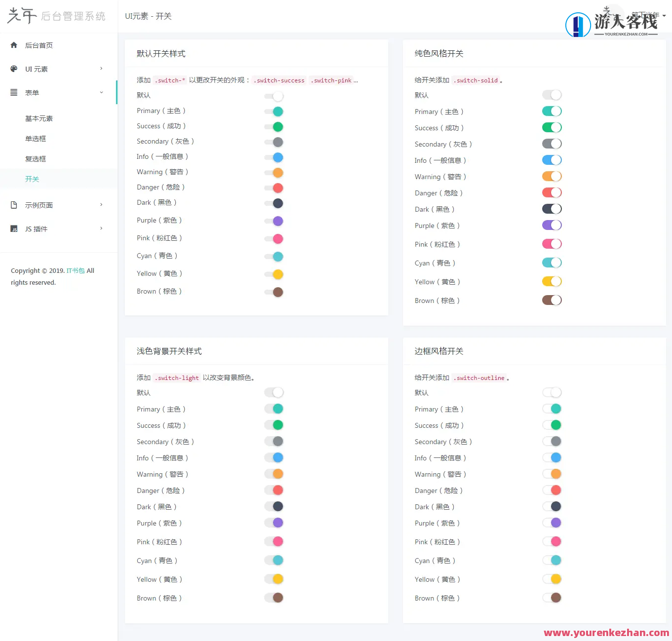
Task: Expand the 示例页面 chevron arrow
Action: pyautogui.click(x=101, y=205)
